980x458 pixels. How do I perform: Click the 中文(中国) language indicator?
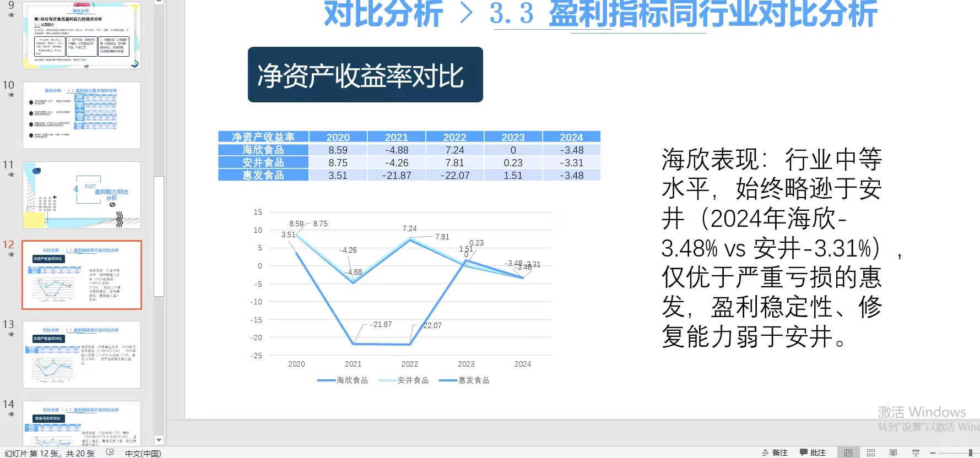143,453
